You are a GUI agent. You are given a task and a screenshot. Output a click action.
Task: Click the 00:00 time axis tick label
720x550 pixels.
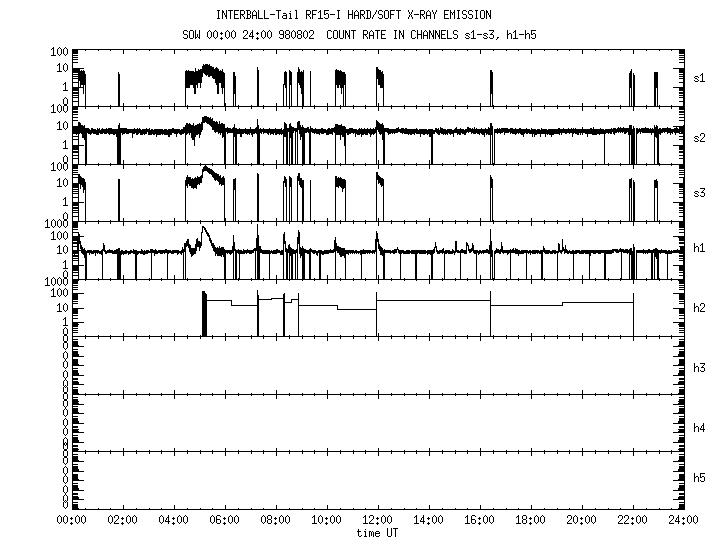tap(70, 521)
